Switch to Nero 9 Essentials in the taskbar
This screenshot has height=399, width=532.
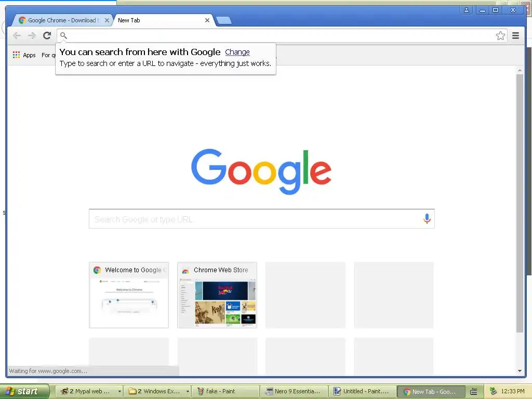point(294,391)
